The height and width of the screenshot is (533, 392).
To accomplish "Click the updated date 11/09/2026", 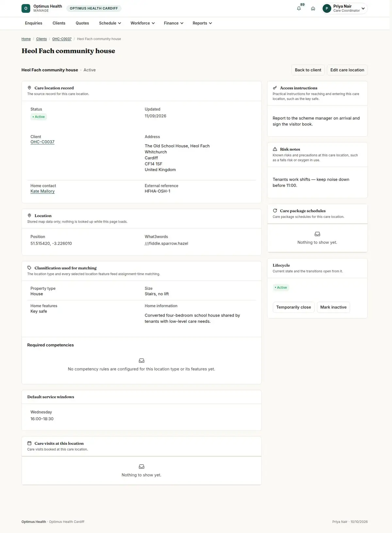I will coord(155,116).
